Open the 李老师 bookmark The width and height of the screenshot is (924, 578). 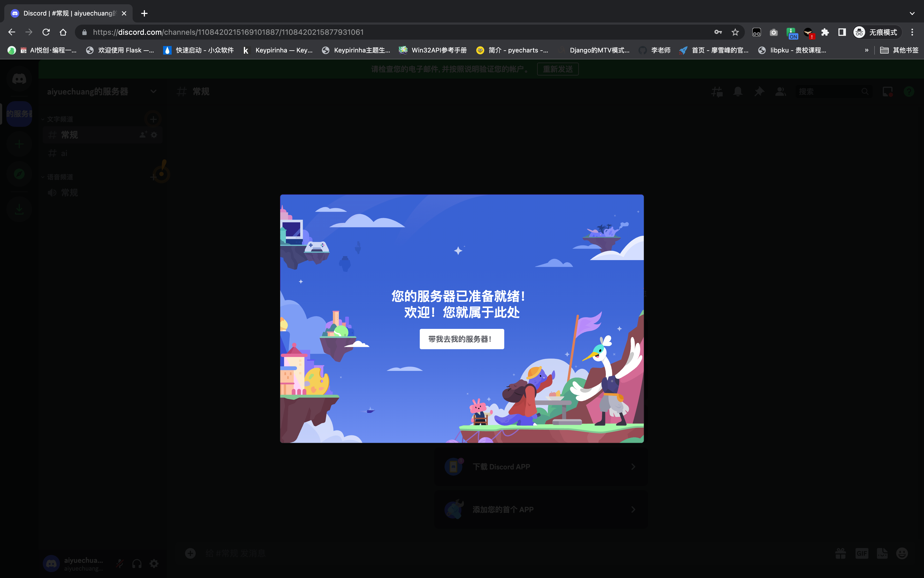click(655, 50)
